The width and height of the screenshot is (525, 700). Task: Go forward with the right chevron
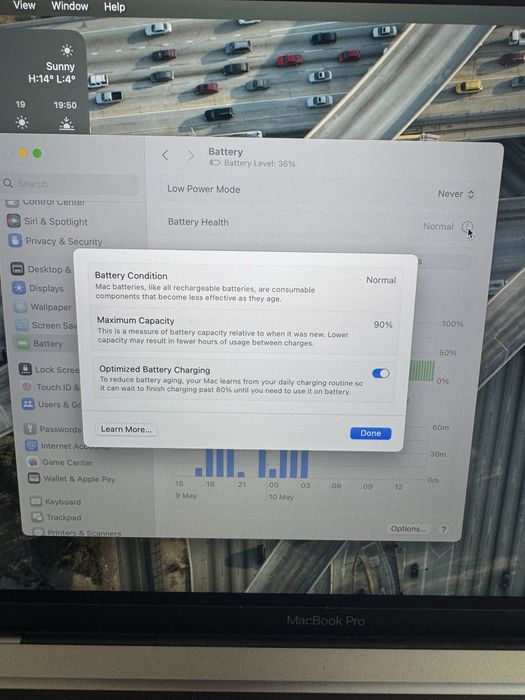(191, 156)
